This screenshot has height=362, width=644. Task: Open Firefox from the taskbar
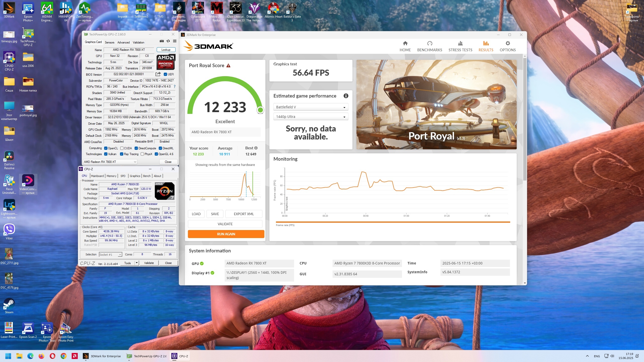42,356
